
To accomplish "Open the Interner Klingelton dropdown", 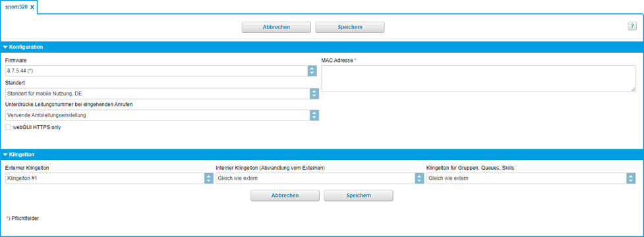I will (320, 178).
